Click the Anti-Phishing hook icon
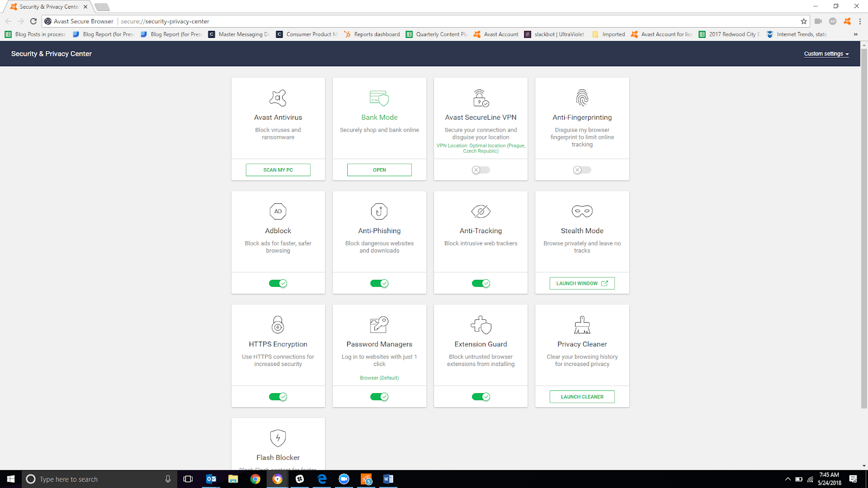This screenshot has height=488, width=868. [x=379, y=211]
